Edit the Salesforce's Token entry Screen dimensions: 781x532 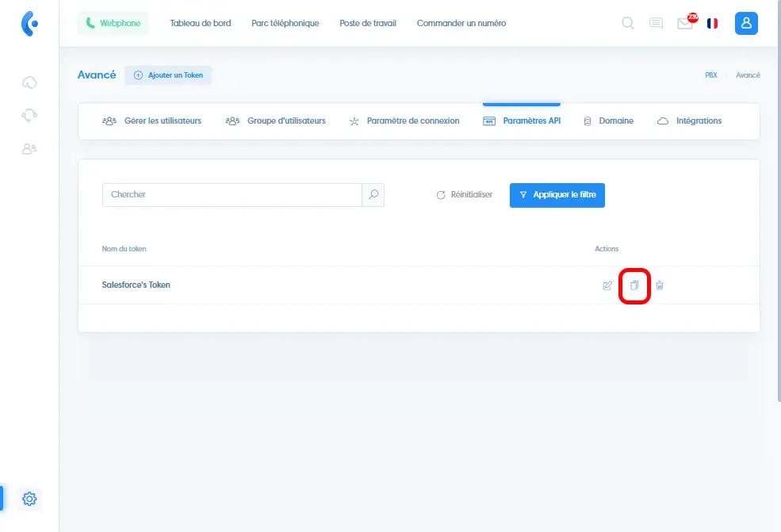click(x=607, y=285)
